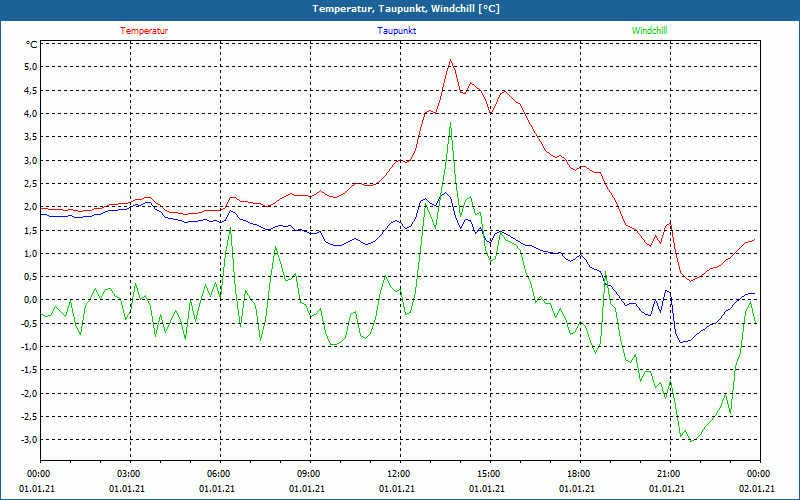The height and width of the screenshot is (500, 800).
Task: Click the 18:00 time axis label
Action: pyautogui.click(x=581, y=474)
